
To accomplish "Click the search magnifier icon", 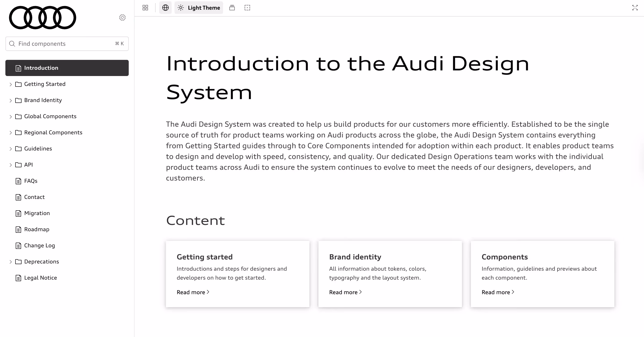I will pyautogui.click(x=12, y=44).
